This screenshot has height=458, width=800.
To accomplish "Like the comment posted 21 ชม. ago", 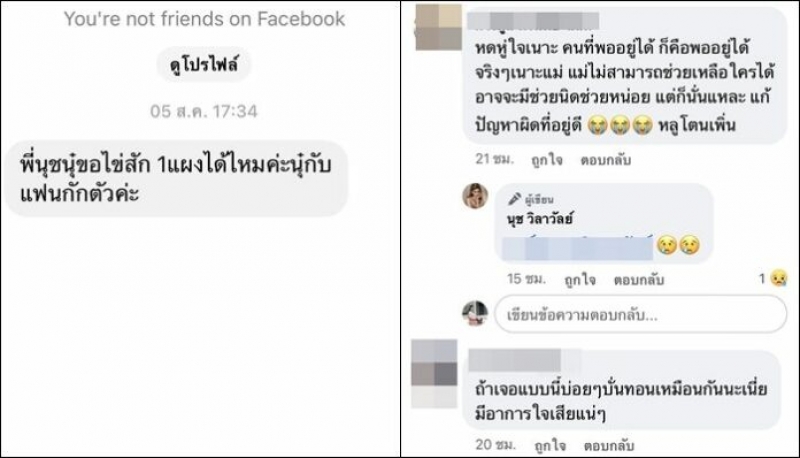I will (546, 160).
